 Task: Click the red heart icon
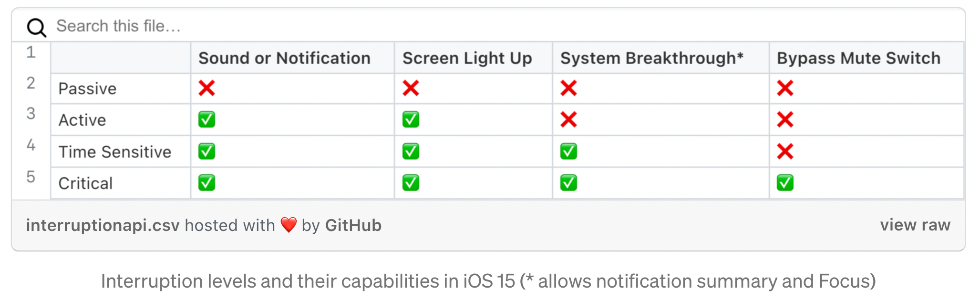tap(289, 224)
